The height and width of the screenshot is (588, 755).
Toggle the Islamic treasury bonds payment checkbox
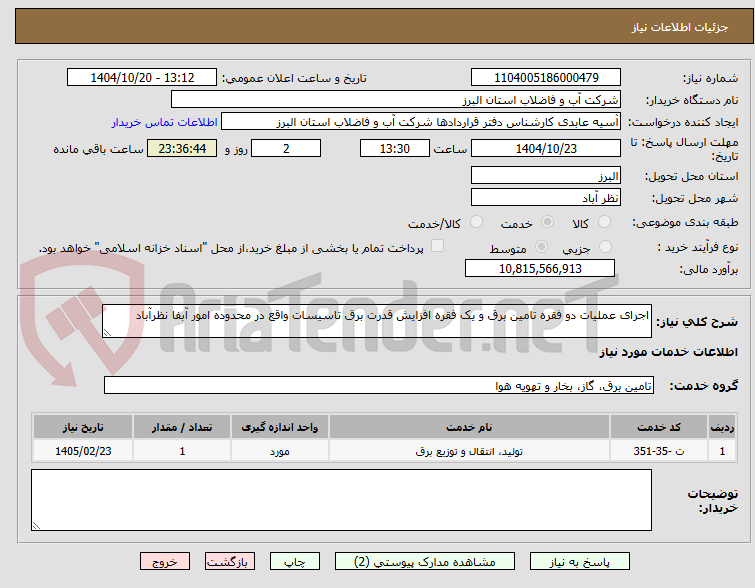[x=437, y=246]
